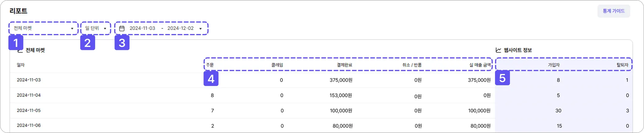Click the arrow after end date 2024-12-02
Viewport: 644px width, 133px height.
coord(201,29)
